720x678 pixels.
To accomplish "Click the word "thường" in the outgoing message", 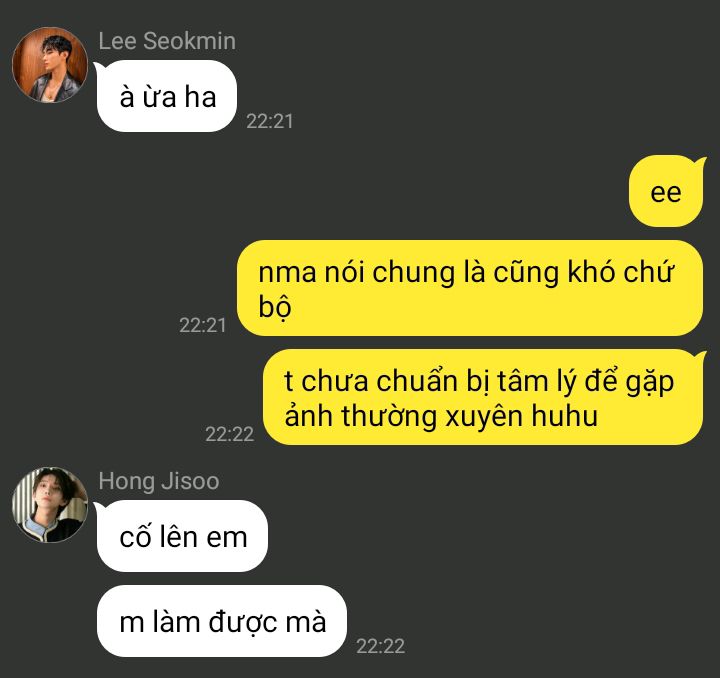I will pyautogui.click(x=389, y=417).
